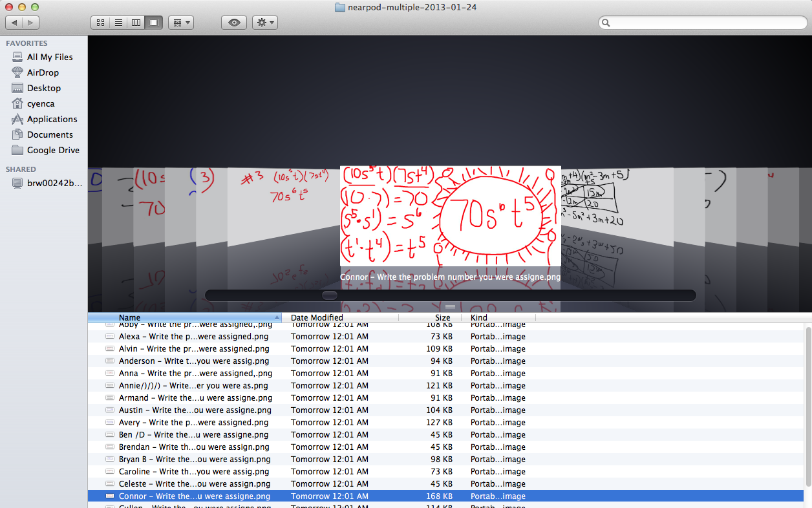This screenshot has height=508, width=812.
Task: Switch to column view in toolbar
Action: [136, 23]
